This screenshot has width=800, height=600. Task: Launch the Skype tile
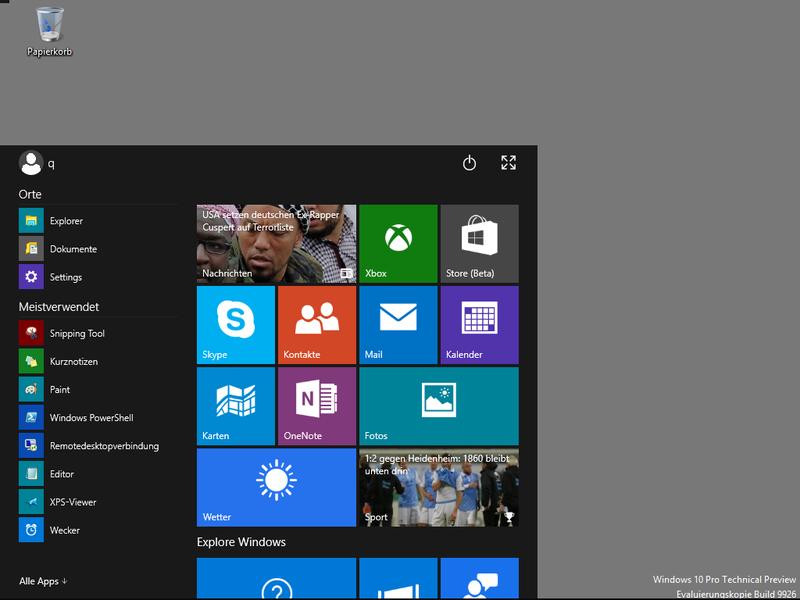[x=236, y=325]
